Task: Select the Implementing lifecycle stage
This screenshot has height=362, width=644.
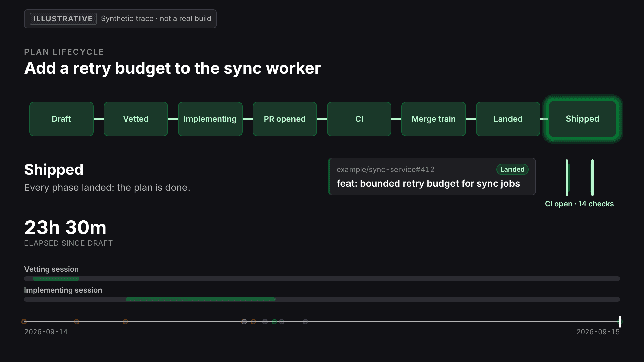Action: pyautogui.click(x=210, y=119)
